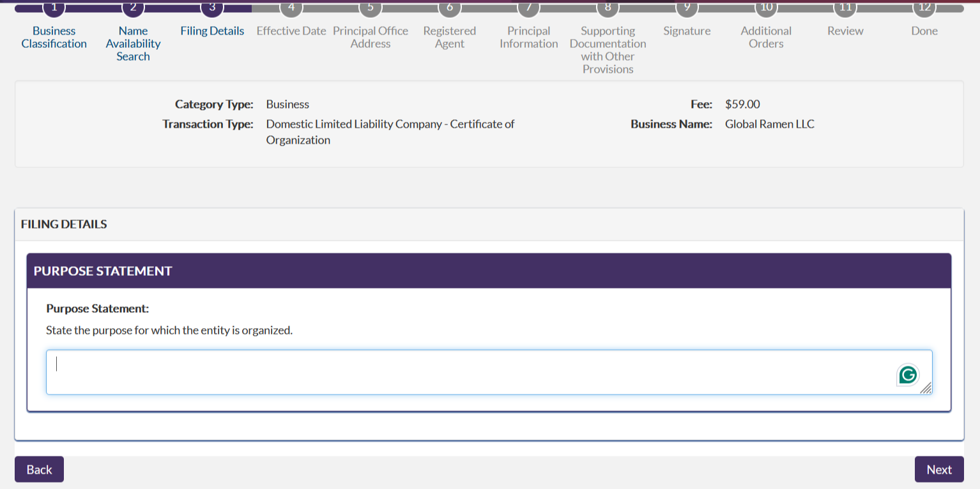Select the Principal Information step label
This screenshot has height=489, width=980.
tap(528, 37)
